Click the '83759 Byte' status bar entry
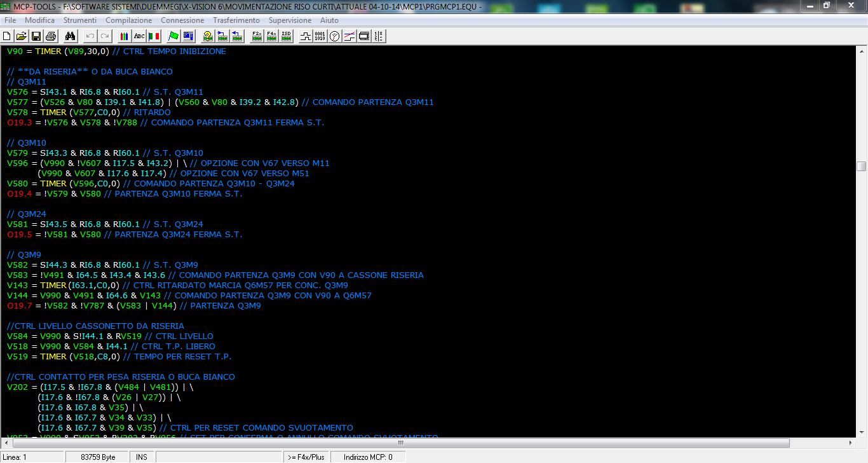 [98, 457]
